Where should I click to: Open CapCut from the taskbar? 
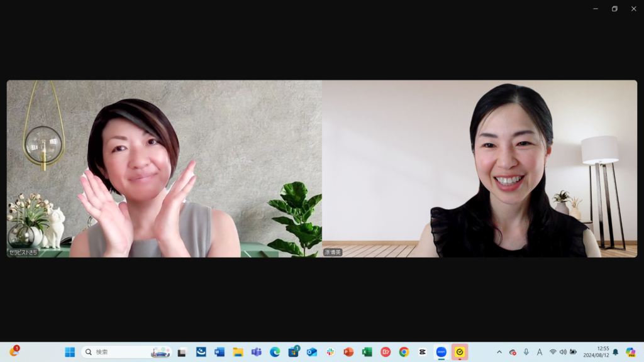422,352
